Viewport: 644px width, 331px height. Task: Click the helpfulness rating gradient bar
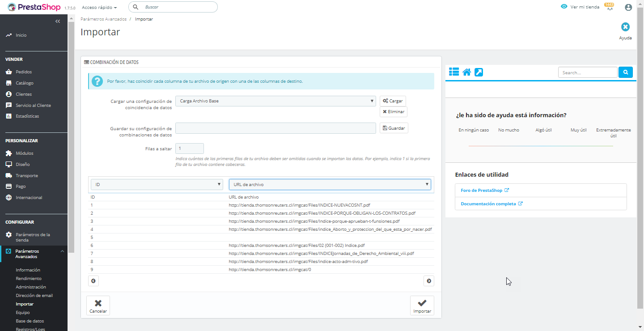tap(541, 146)
